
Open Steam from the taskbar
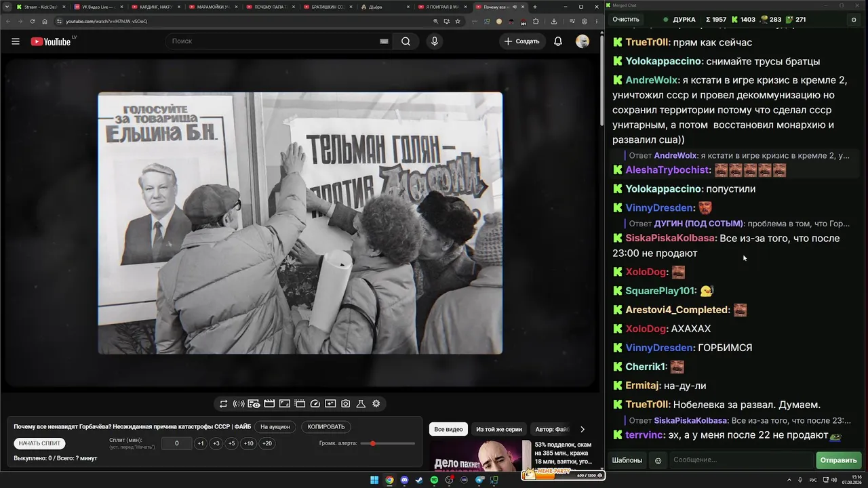click(x=419, y=480)
